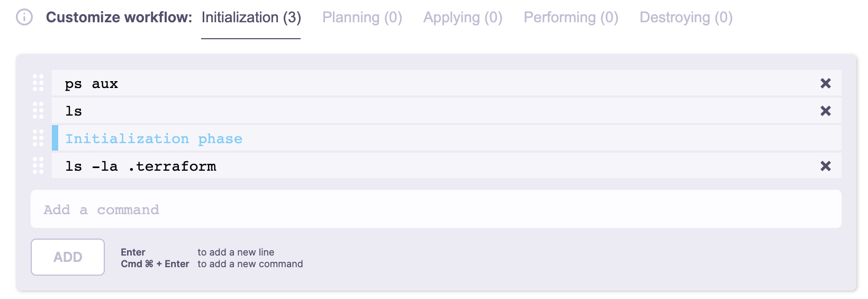
Task: Open the Planning (0) tab
Action: click(x=362, y=17)
